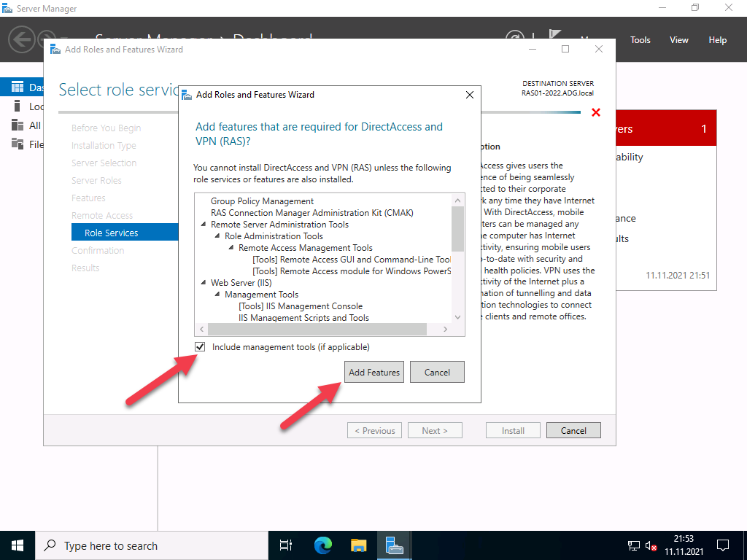Open Server Manager View menu
The width and height of the screenshot is (747, 560).
pos(679,40)
